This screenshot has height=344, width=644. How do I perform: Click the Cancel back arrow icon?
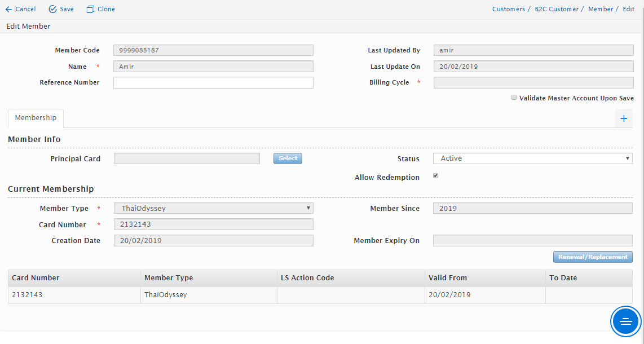8,9
